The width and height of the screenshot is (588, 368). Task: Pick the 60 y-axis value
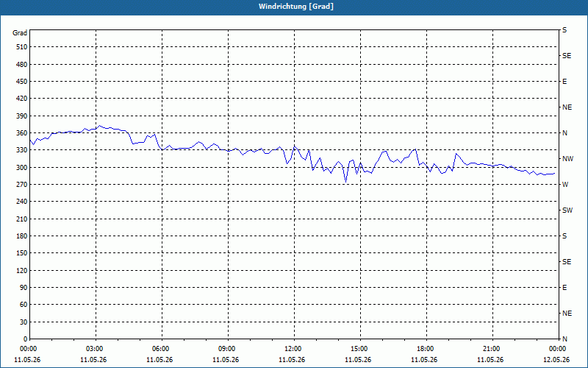pos(24,305)
